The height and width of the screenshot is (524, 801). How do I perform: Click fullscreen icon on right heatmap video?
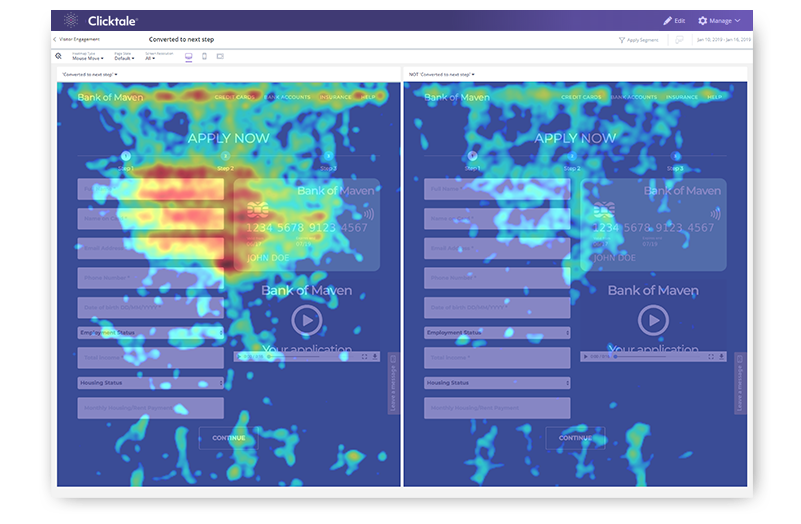click(711, 356)
